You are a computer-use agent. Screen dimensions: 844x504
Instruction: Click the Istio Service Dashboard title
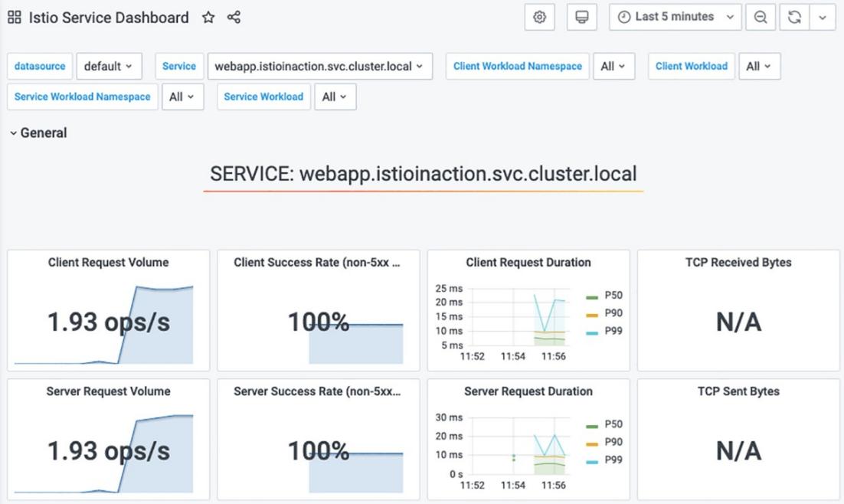(109, 18)
